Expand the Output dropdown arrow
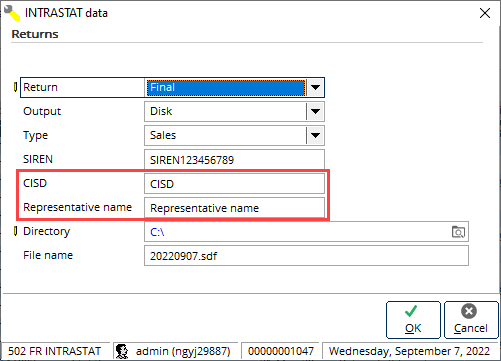501x361 pixels. [315, 111]
